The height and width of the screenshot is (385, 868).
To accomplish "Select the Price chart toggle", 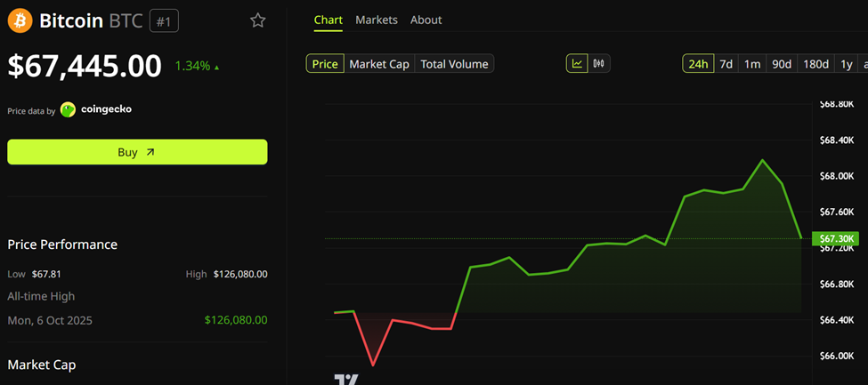I will click(x=325, y=64).
